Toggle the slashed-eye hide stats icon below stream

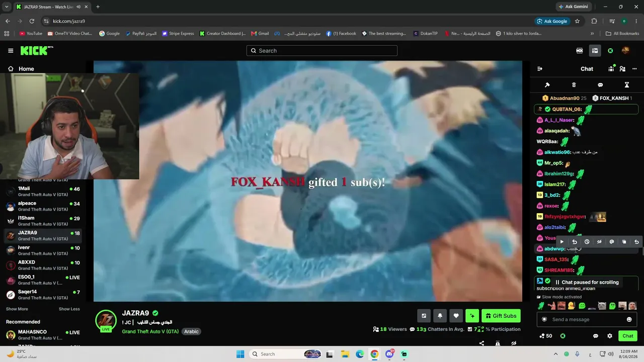click(x=514, y=343)
